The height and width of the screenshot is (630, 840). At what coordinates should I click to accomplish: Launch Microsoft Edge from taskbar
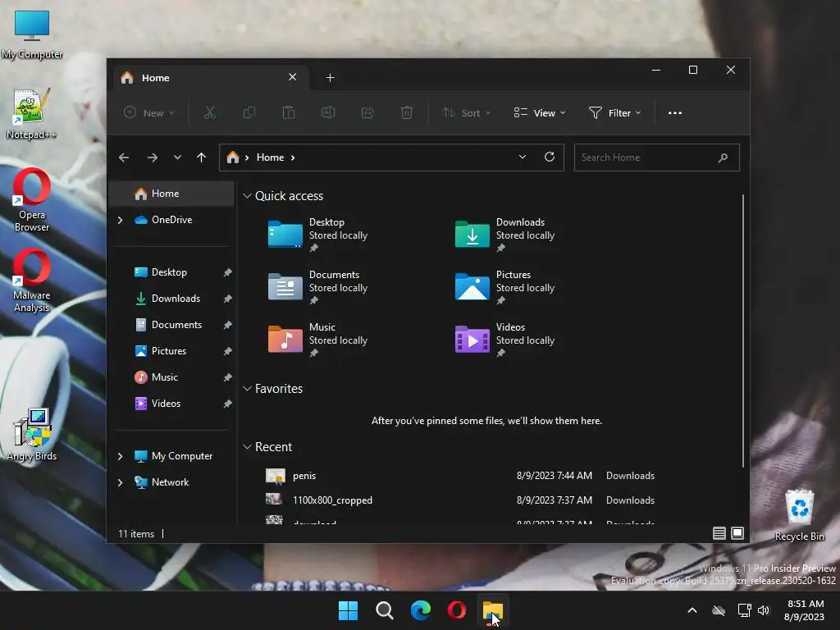tap(421, 610)
